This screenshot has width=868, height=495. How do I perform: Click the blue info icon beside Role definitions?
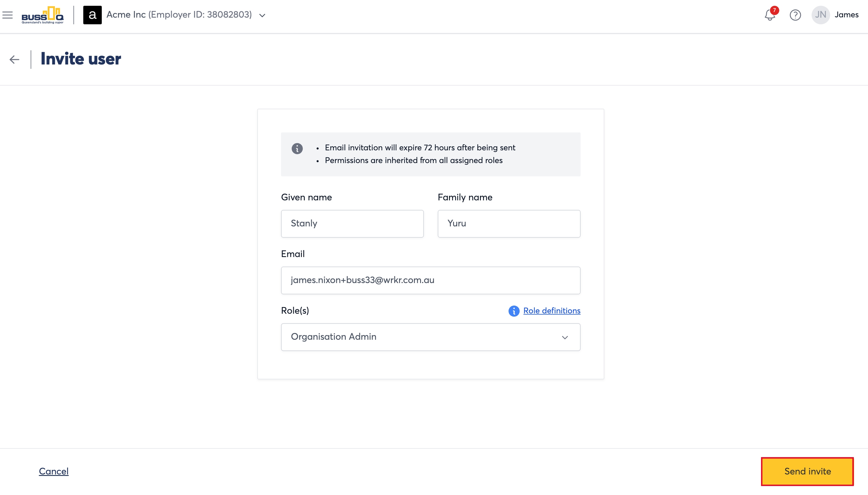[x=514, y=311]
